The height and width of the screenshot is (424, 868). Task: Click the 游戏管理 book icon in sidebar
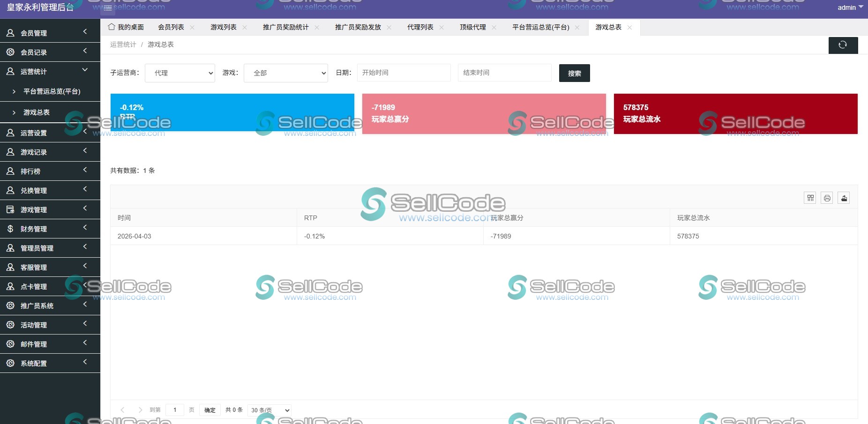point(10,209)
